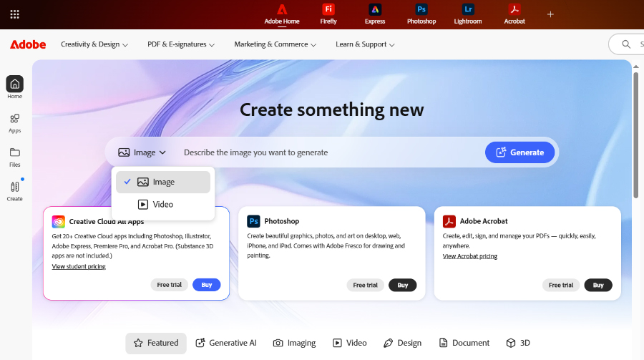Expand PDF & E-signatures menu
644x360 pixels.
tap(181, 44)
